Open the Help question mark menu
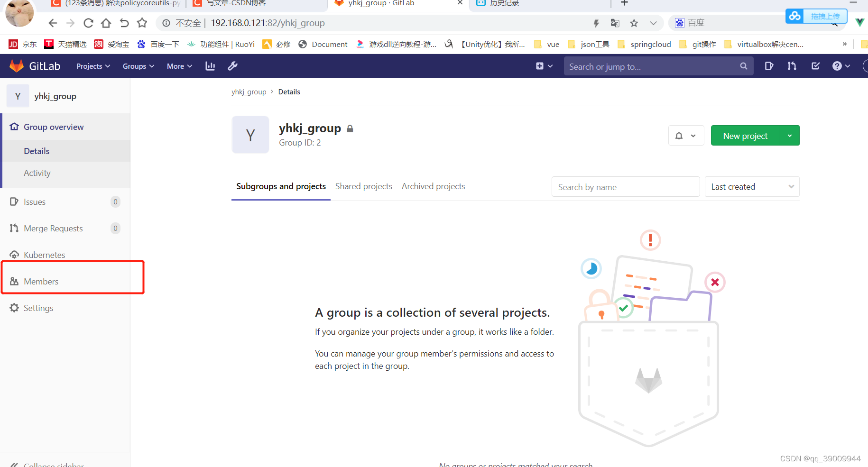This screenshot has width=868, height=467. [x=841, y=66]
